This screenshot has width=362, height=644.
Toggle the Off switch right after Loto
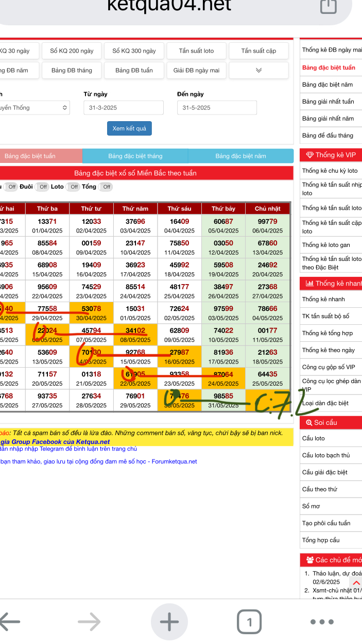74,187
